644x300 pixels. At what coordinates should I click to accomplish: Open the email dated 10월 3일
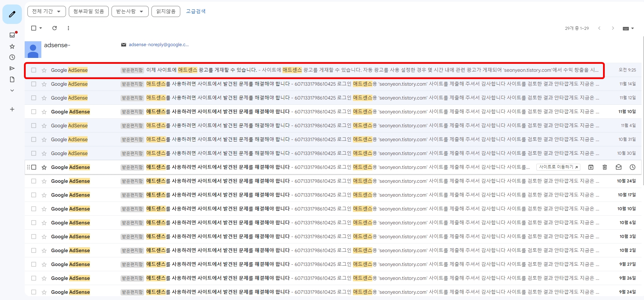[x=333, y=237]
